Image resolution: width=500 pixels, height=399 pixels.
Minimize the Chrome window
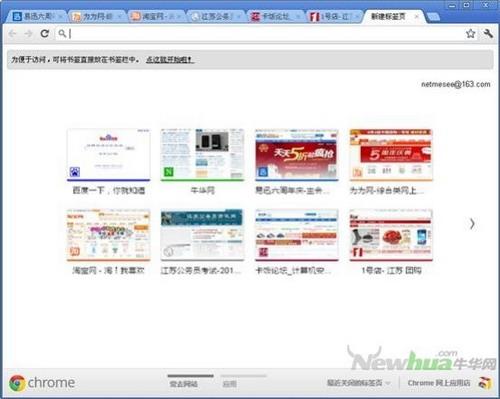click(x=452, y=5)
